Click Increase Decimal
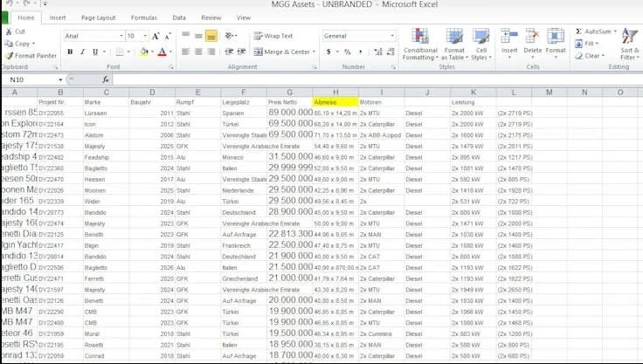643x364 pixels. pyautogui.click(x=378, y=52)
